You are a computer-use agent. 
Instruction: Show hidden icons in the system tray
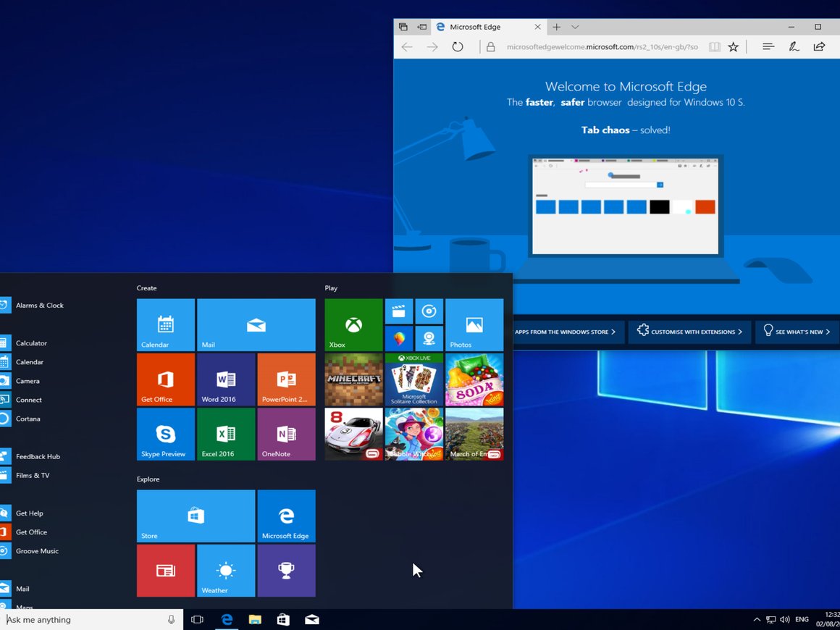pyautogui.click(x=757, y=619)
